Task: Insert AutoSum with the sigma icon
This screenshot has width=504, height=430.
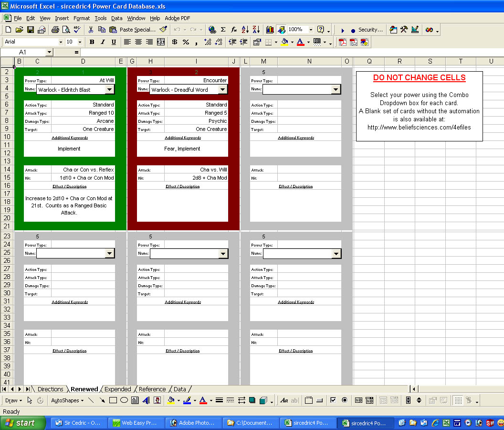Action: pyautogui.click(x=223, y=30)
